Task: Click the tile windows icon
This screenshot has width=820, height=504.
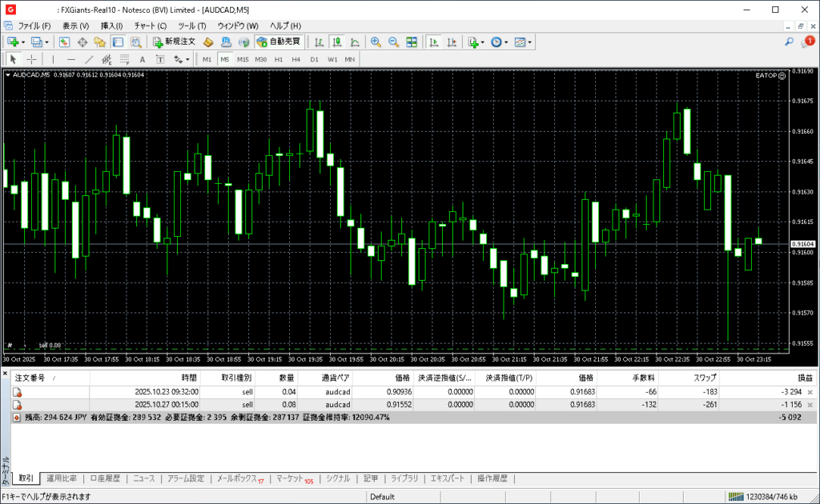Action: [412, 42]
